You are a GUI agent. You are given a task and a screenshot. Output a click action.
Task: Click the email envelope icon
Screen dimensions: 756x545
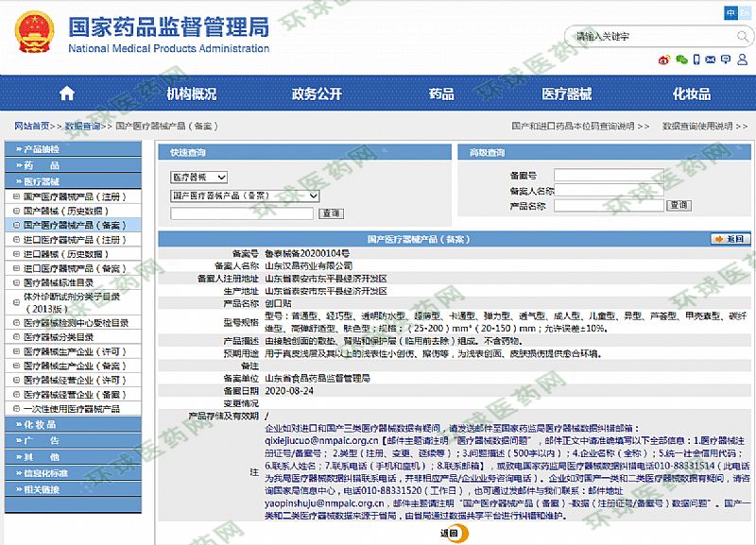[x=711, y=60]
